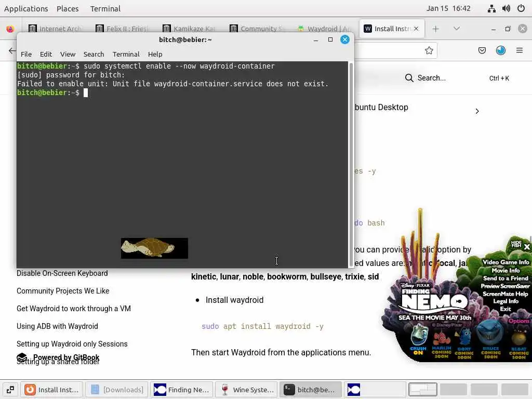Screen dimensions: 532x399
Task: Click the Powered by GitBook link
Action: coord(58,357)
